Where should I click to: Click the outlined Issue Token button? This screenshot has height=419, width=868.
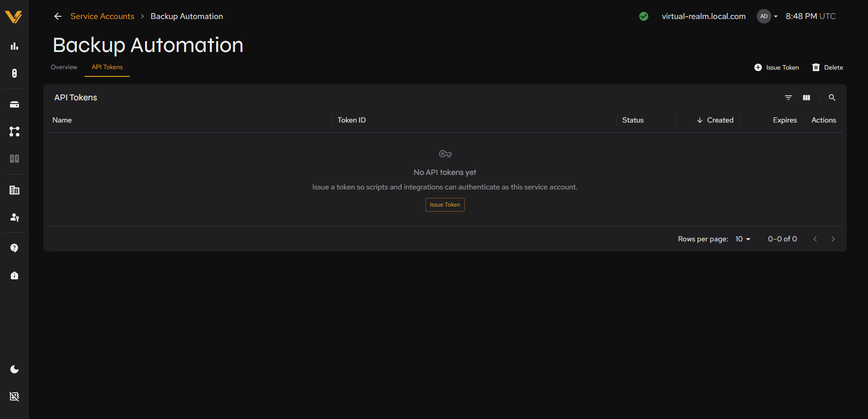pyautogui.click(x=445, y=205)
